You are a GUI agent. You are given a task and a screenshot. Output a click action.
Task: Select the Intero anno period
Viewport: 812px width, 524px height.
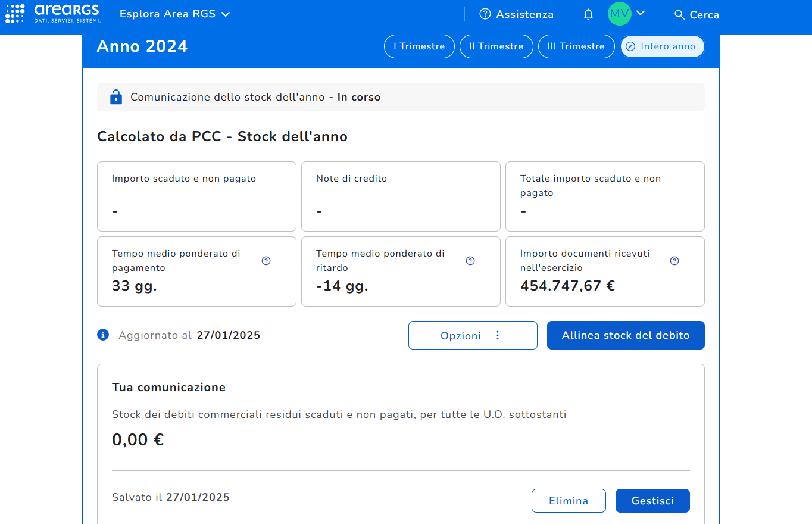(662, 46)
